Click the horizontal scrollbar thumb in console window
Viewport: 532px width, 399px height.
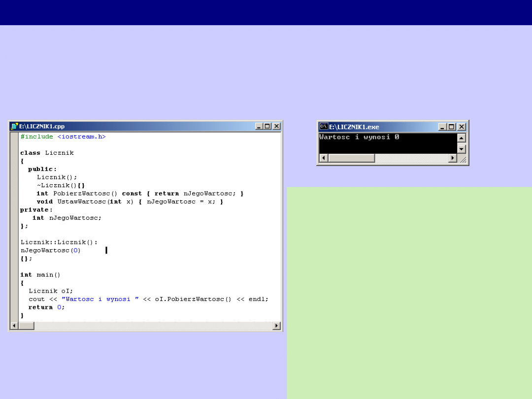pos(352,158)
